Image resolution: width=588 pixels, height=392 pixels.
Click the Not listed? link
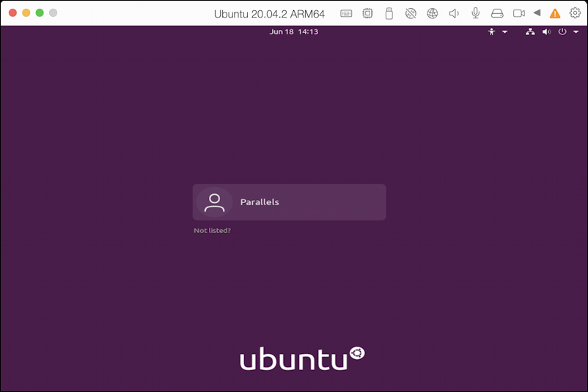click(x=212, y=231)
